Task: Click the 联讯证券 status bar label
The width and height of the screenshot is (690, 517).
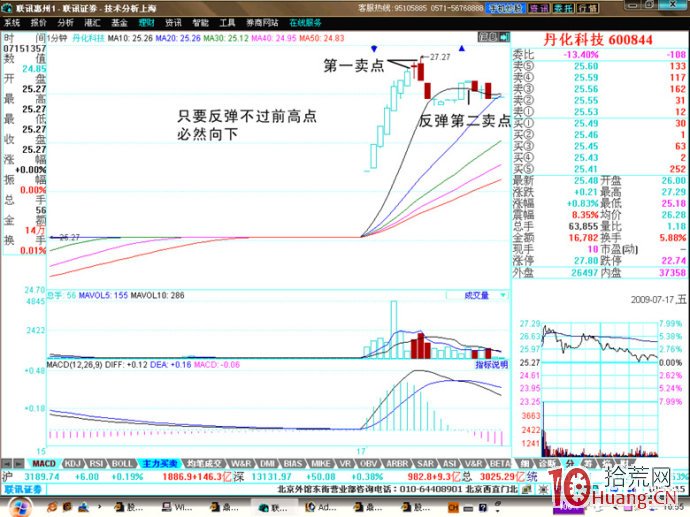Action: point(23,489)
